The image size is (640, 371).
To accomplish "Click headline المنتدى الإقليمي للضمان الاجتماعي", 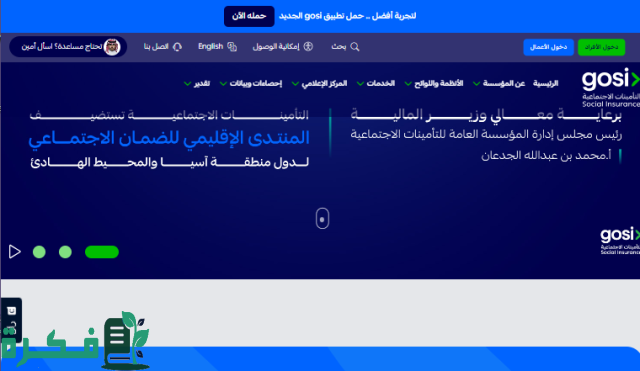I will (169, 138).
